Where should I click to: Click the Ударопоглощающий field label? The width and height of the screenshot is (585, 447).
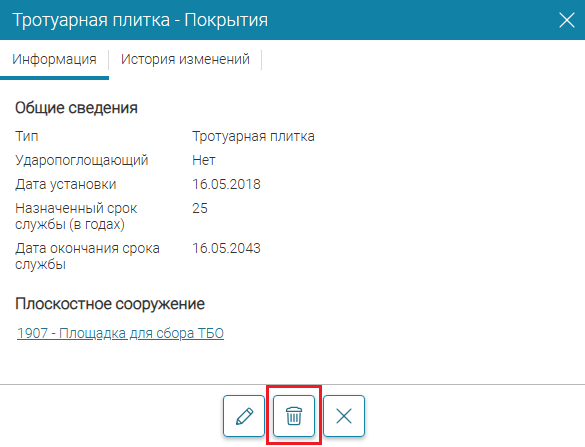(x=82, y=160)
